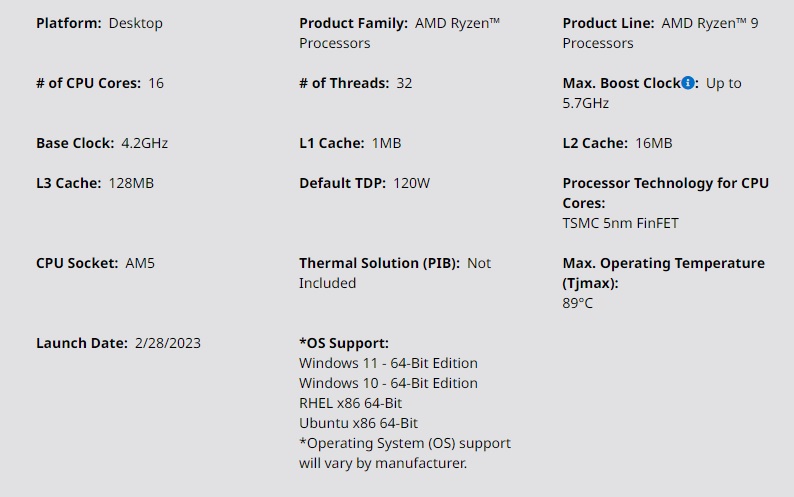Click the L2 Cache label
The height and width of the screenshot is (497, 794).
[x=595, y=143]
